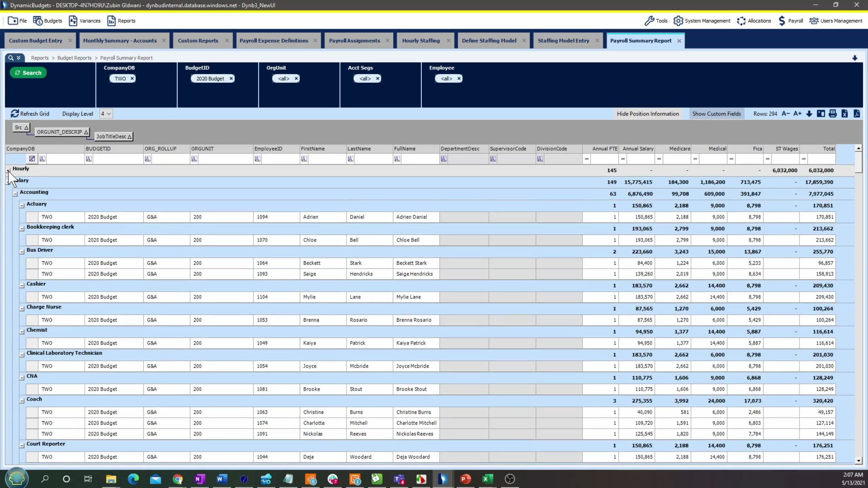The width and height of the screenshot is (868, 488).
Task: Click Hide Position Information
Action: (x=648, y=114)
